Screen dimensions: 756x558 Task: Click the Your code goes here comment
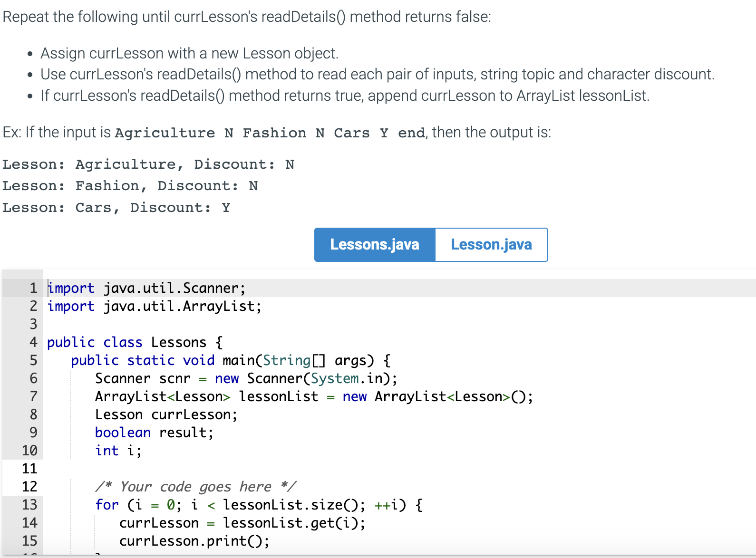[x=196, y=486]
